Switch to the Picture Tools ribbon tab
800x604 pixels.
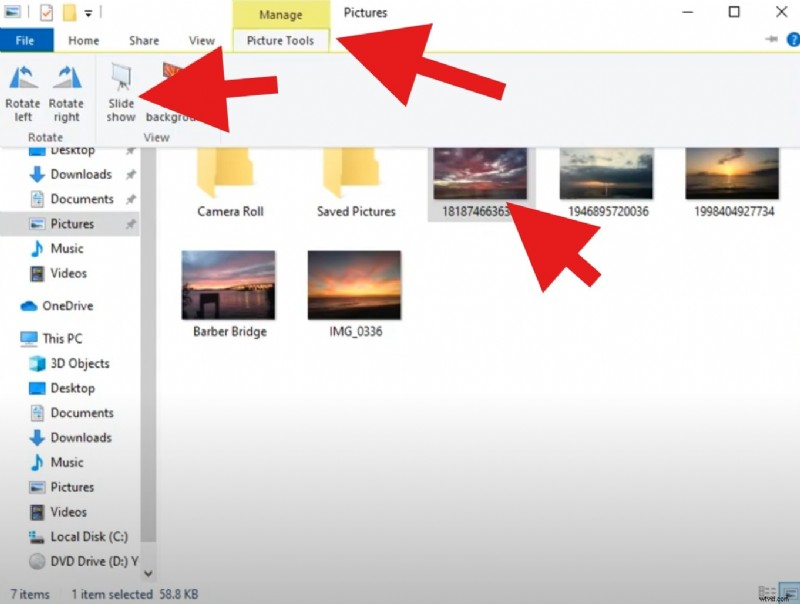pos(279,40)
